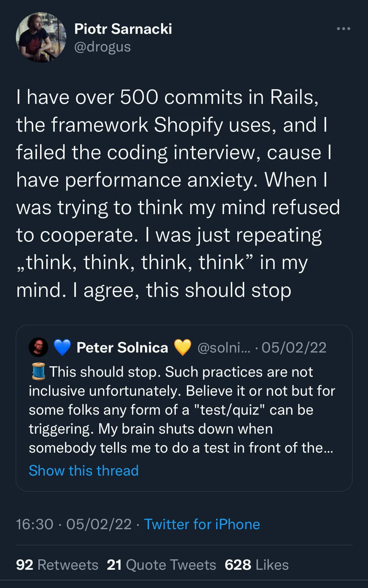
Task: Select Show this thread link
Action: click(x=83, y=471)
